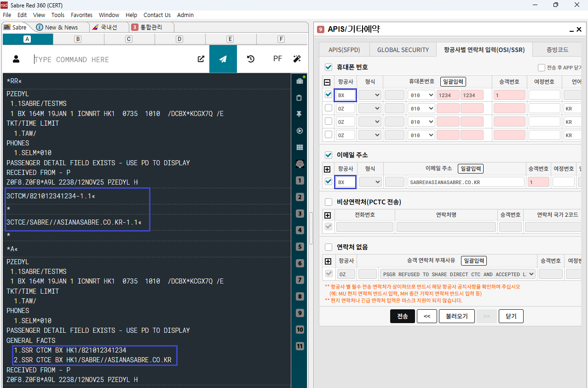Image resolution: width=588 pixels, height=388 pixels.
Task: Open the suitcase icon in sidebar
Action: (300, 81)
